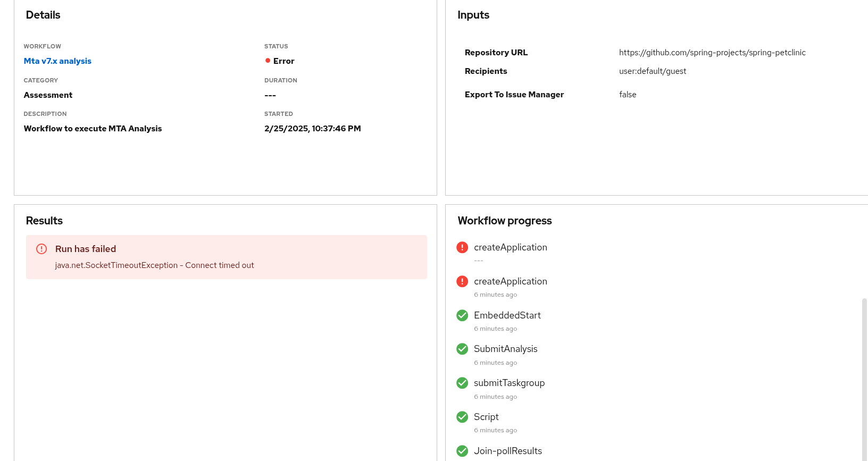
Task: Click the Started timestamp value
Action: point(312,129)
